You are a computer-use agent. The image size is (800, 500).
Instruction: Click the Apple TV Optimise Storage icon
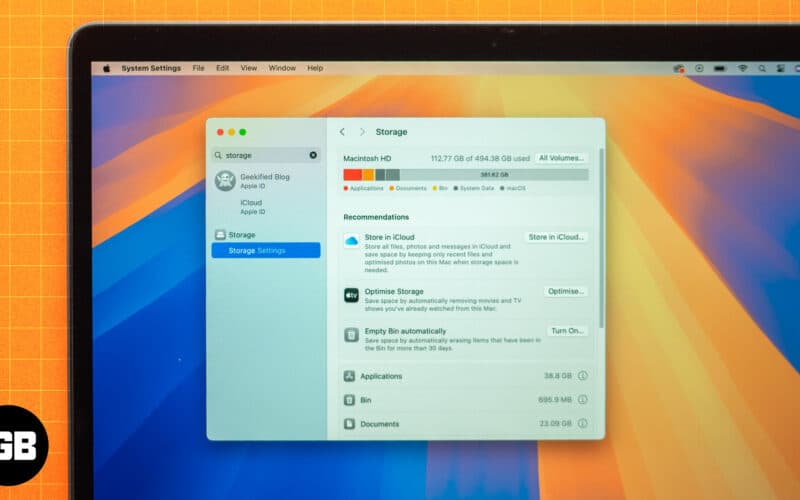click(x=351, y=295)
